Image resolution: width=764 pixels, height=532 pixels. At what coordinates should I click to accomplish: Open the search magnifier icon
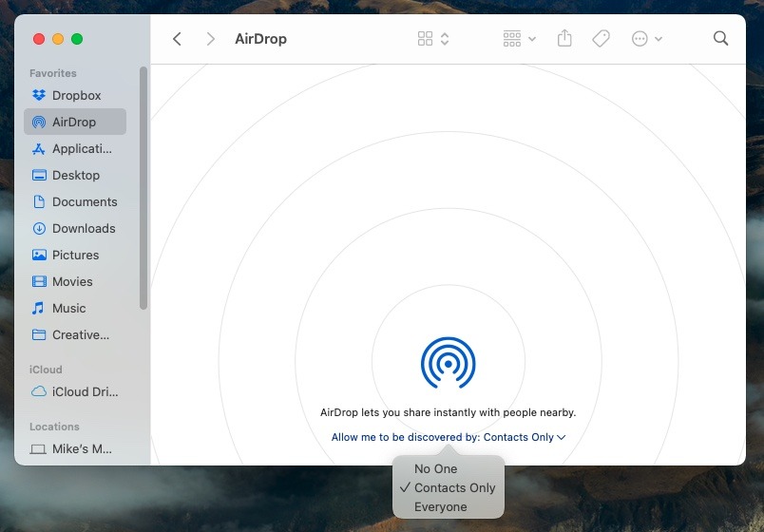[x=720, y=39]
